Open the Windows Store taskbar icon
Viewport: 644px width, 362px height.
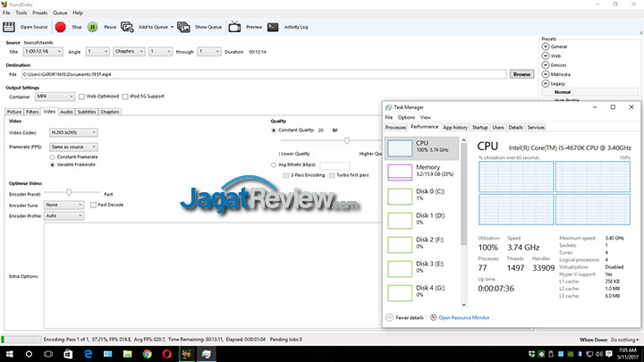click(x=68, y=354)
